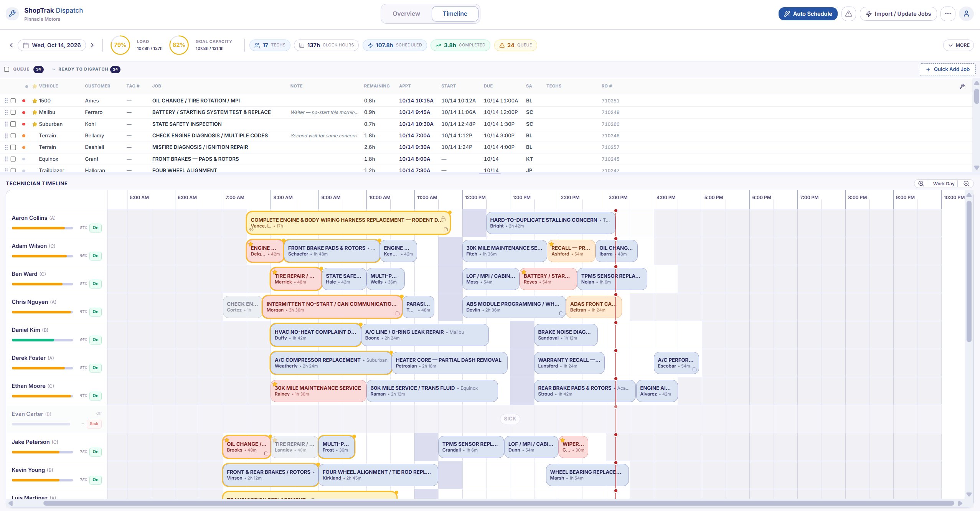Click Import / Update Jobs button

[x=898, y=14]
